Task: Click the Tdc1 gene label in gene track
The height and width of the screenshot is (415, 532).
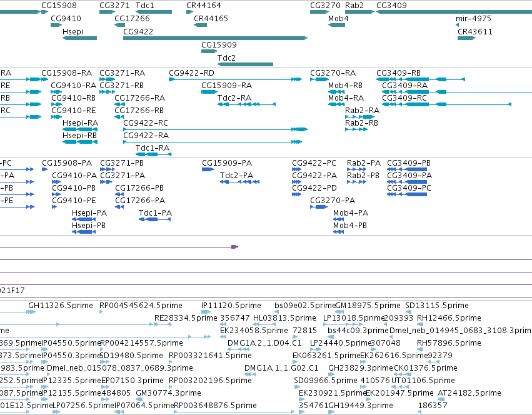Action: click(x=145, y=6)
